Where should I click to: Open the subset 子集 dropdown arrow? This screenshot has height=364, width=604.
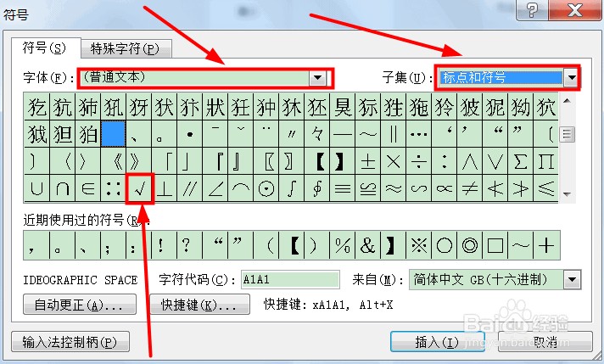coord(572,78)
